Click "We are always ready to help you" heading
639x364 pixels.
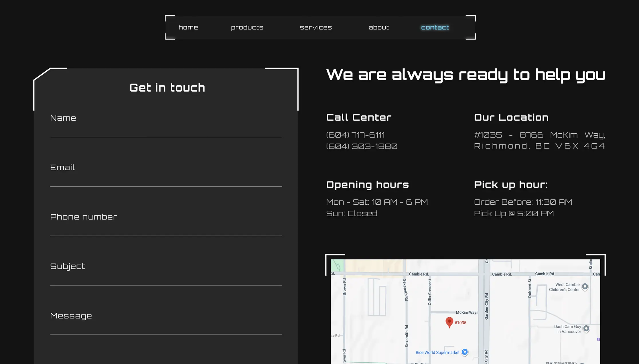(x=466, y=75)
